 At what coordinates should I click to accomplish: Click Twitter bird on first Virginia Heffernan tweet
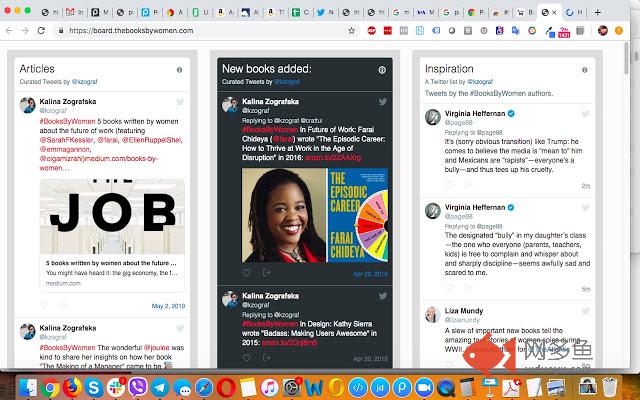tap(585, 114)
